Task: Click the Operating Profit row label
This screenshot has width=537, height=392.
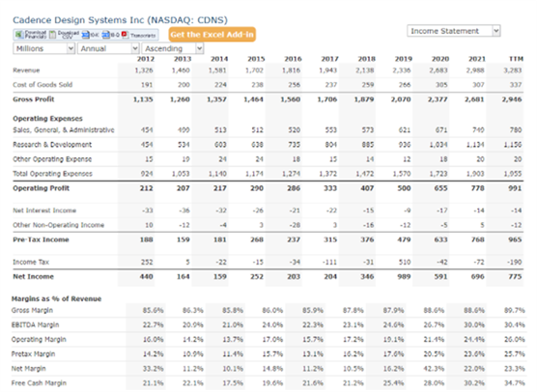Action: 42,188
